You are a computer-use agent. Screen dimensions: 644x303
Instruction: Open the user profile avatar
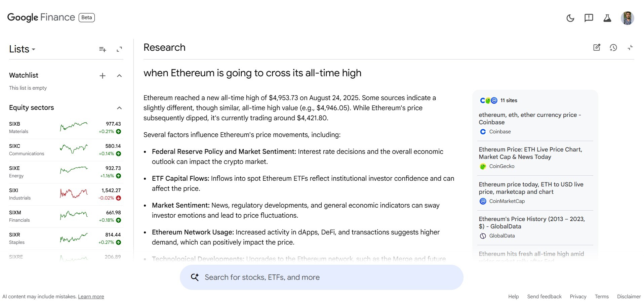tap(627, 18)
